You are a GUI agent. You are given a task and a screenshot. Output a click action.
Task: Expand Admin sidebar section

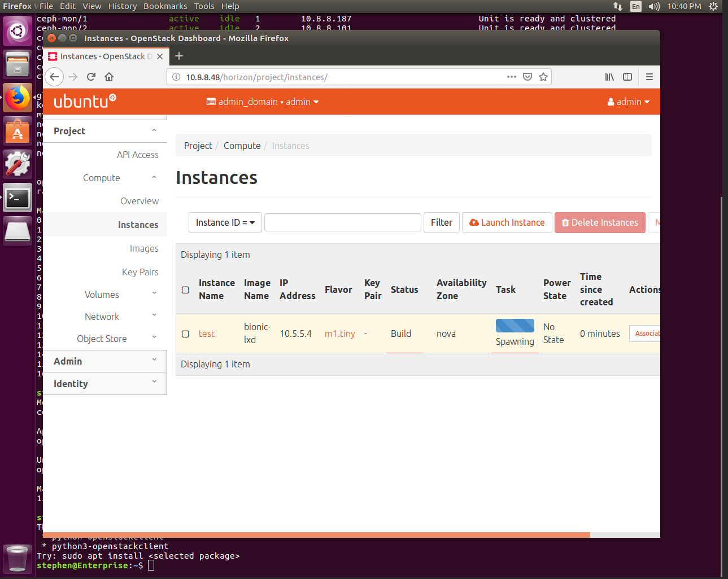point(104,361)
